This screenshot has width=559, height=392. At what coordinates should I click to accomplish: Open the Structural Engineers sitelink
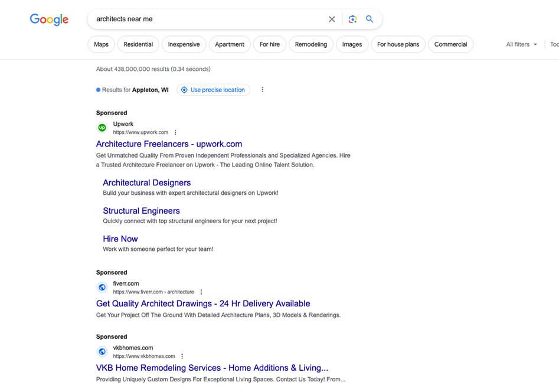(x=141, y=211)
